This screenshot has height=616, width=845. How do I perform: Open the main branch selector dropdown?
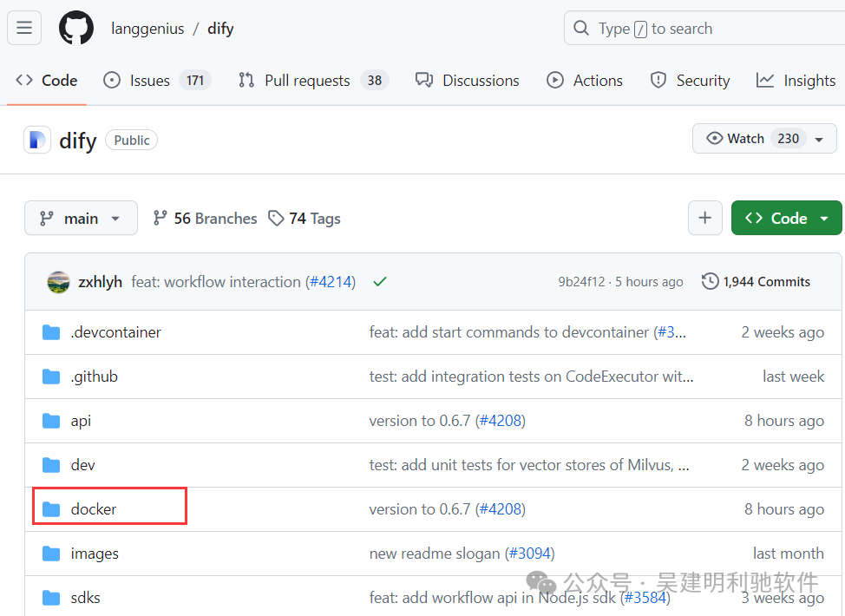81,218
